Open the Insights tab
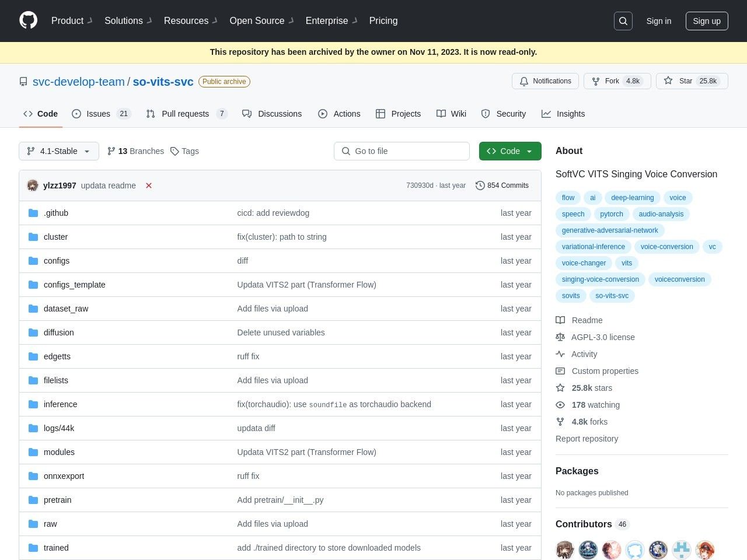Screen dimensions: 747x560 pos(563,114)
